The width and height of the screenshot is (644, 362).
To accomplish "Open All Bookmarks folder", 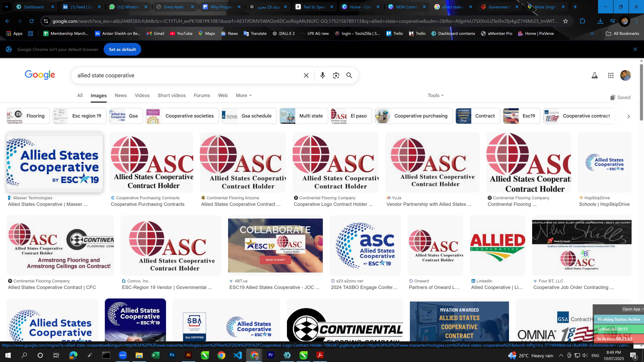I will pyautogui.click(x=622, y=34).
